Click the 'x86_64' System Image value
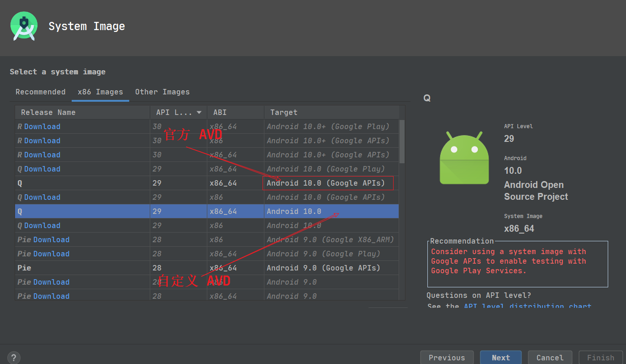The height and width of the screenshot is (364, 626). pos(519,229)
